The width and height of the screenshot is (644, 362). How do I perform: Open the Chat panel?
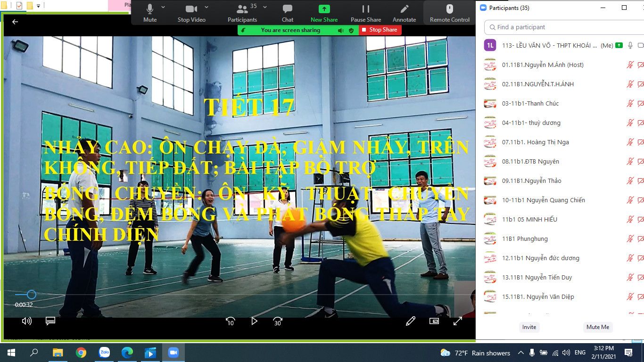[287, 9]
